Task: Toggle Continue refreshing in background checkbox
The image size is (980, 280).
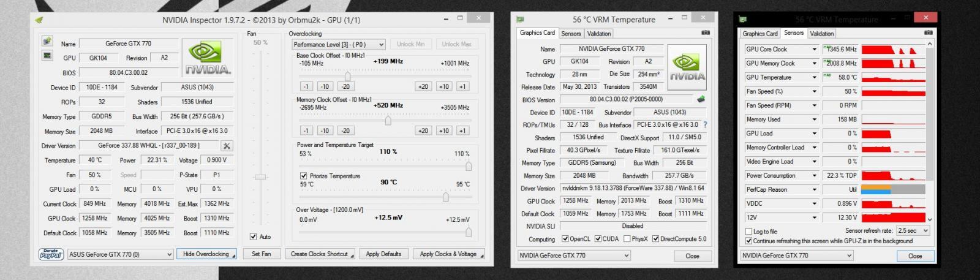Action: coord(748,241)
